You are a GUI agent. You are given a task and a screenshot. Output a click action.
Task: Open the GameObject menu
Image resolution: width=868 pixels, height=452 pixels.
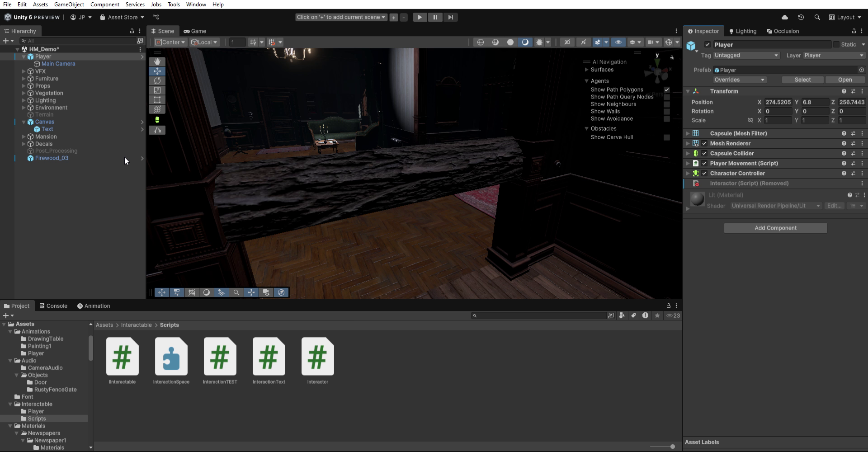point(69,4)
